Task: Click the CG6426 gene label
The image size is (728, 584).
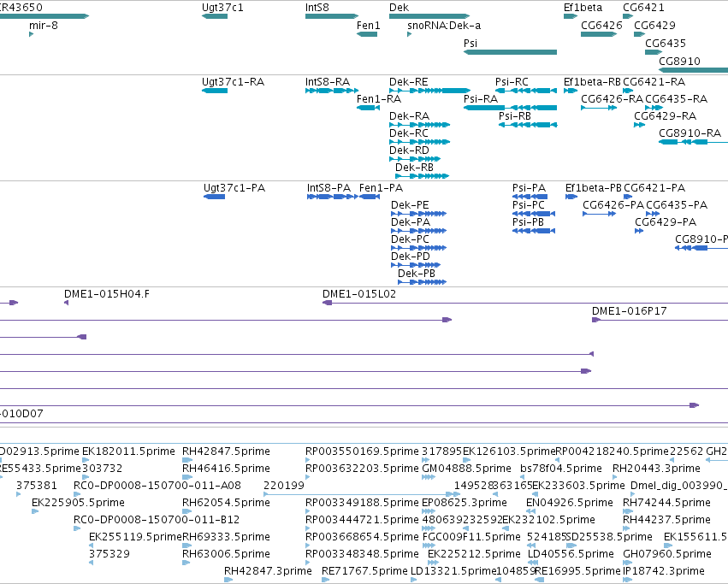Action: pos(601,26)
